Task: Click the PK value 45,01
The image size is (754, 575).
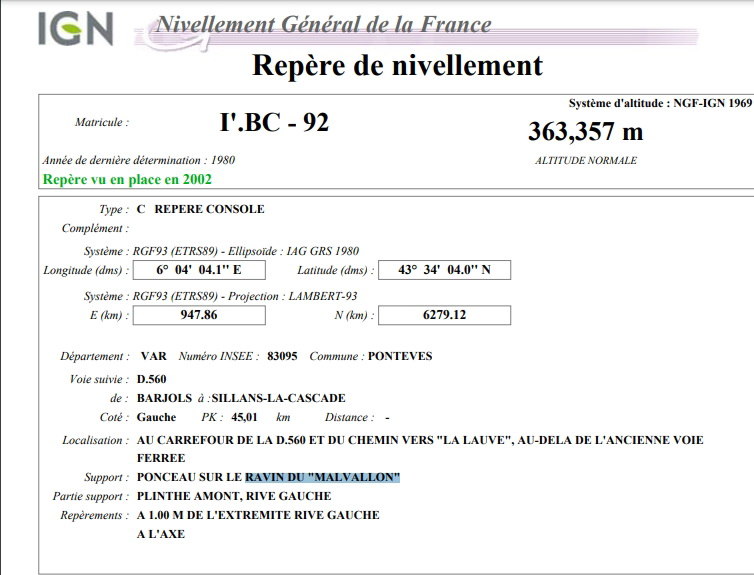Action: (x=244, y=417)
